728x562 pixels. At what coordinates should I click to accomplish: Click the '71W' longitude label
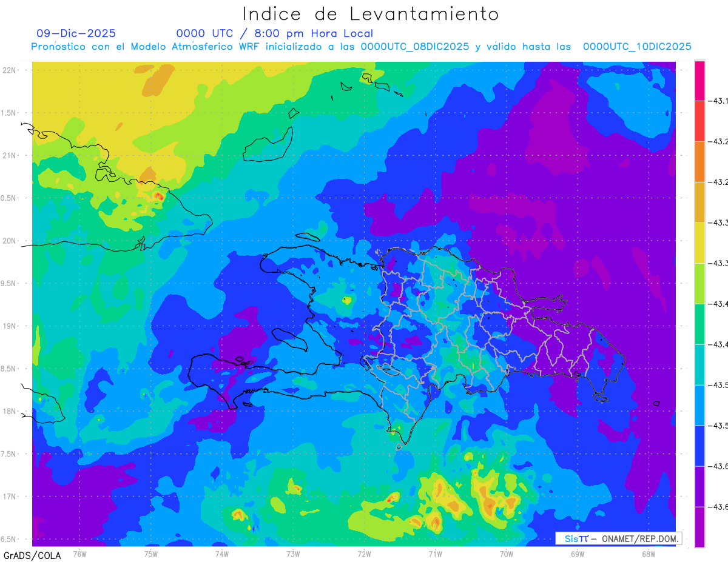435,554
